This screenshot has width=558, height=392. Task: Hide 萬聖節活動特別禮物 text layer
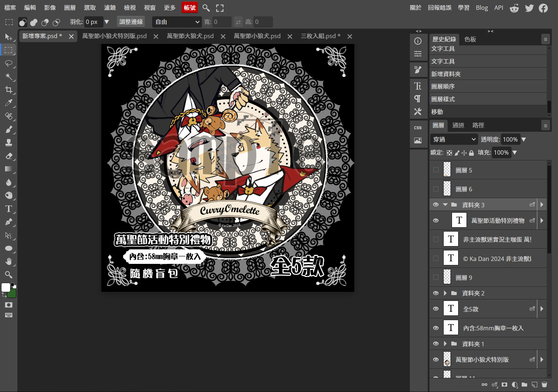tap(436, 220)
